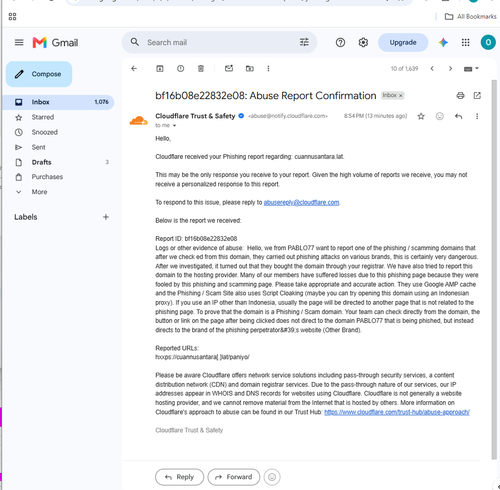Screen dimensions: 500x490
Task: Open the Sent folder
Action: [x=38, y=147]
